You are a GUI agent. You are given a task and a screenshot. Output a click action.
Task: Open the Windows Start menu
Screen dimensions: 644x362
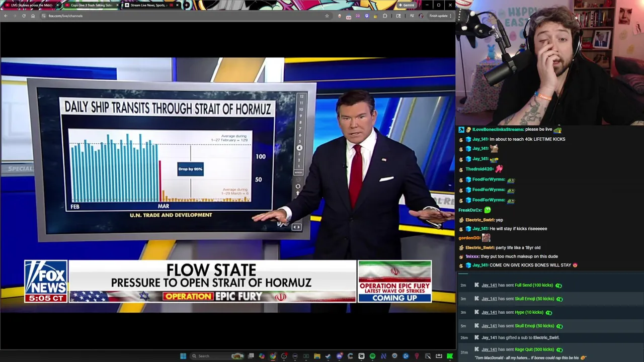point(183,356)
